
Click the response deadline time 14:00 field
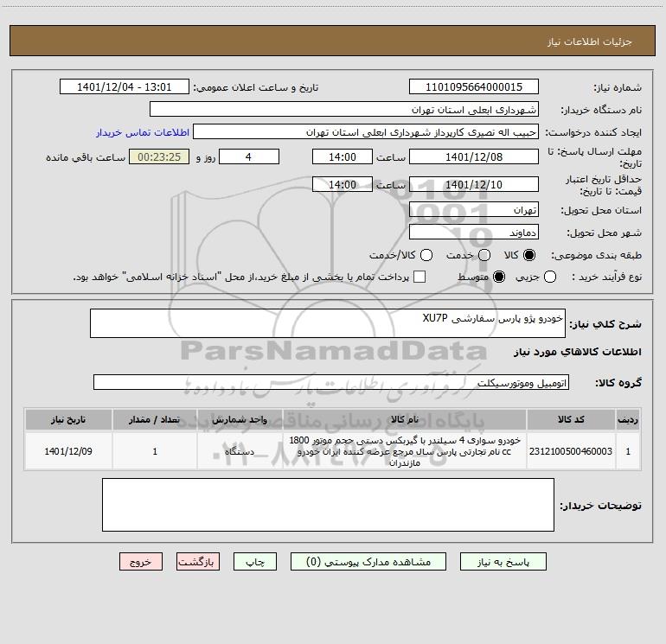pos(343,156)
